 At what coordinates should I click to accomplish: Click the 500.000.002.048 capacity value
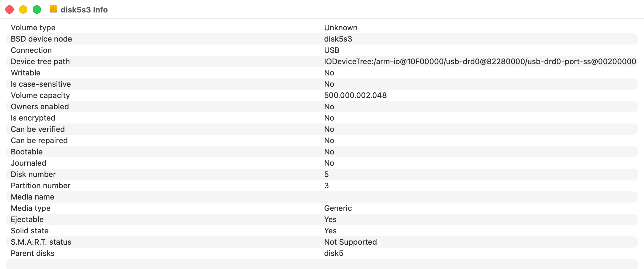(355, 95)
